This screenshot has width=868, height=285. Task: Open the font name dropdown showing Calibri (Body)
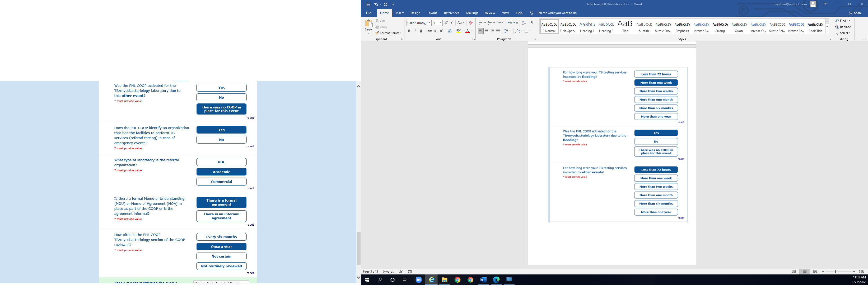(x=429, y=23)
